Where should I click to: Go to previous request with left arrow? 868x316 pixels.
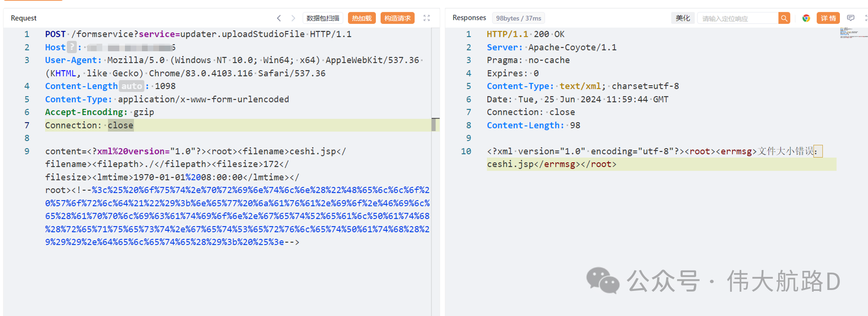point(279,18)
